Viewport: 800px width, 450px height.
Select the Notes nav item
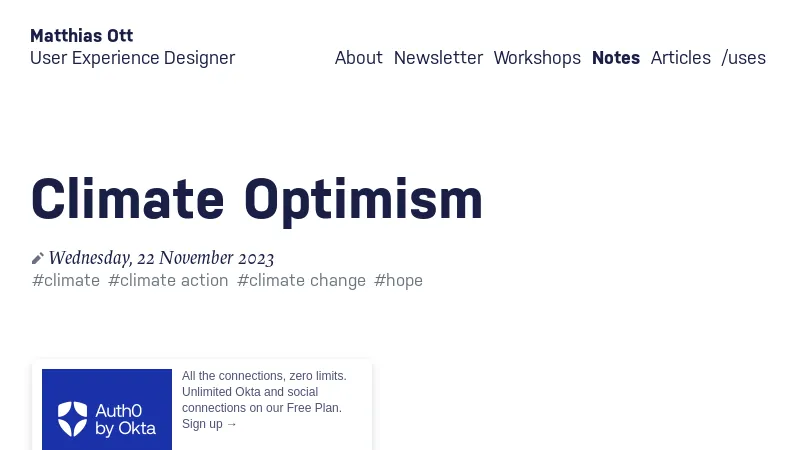(615, 58)
